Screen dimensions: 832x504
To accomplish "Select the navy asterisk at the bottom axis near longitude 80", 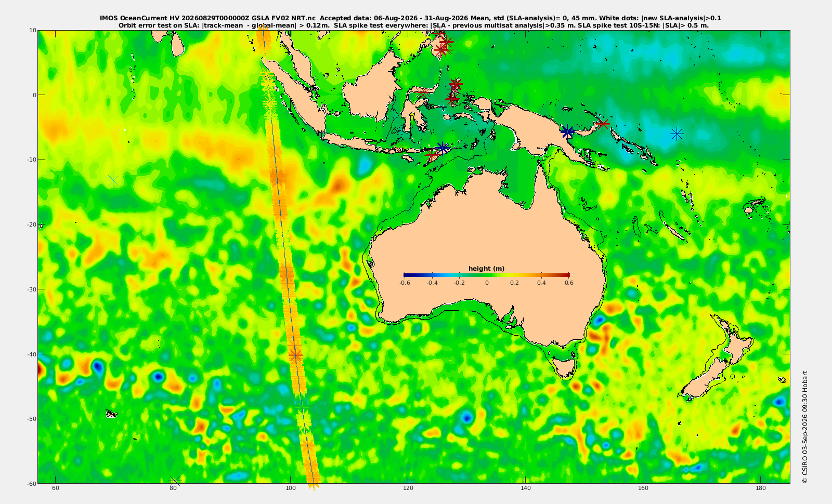I will coord(175,481).
